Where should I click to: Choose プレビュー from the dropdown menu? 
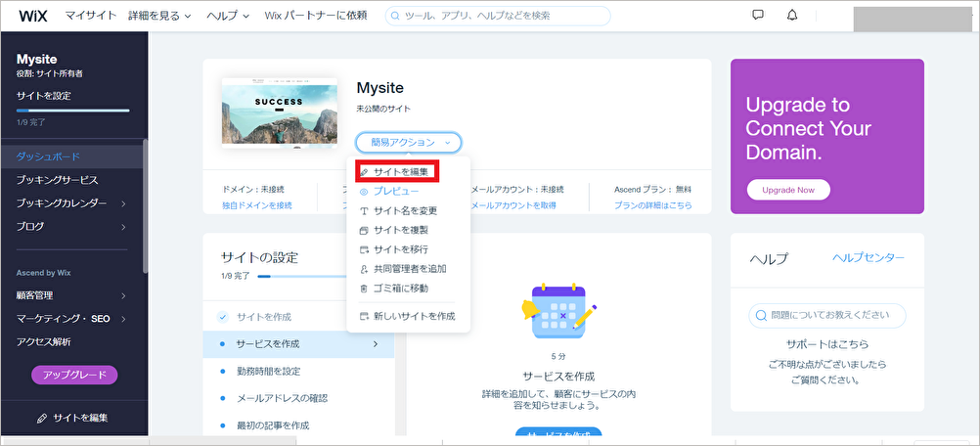point(396,192)
